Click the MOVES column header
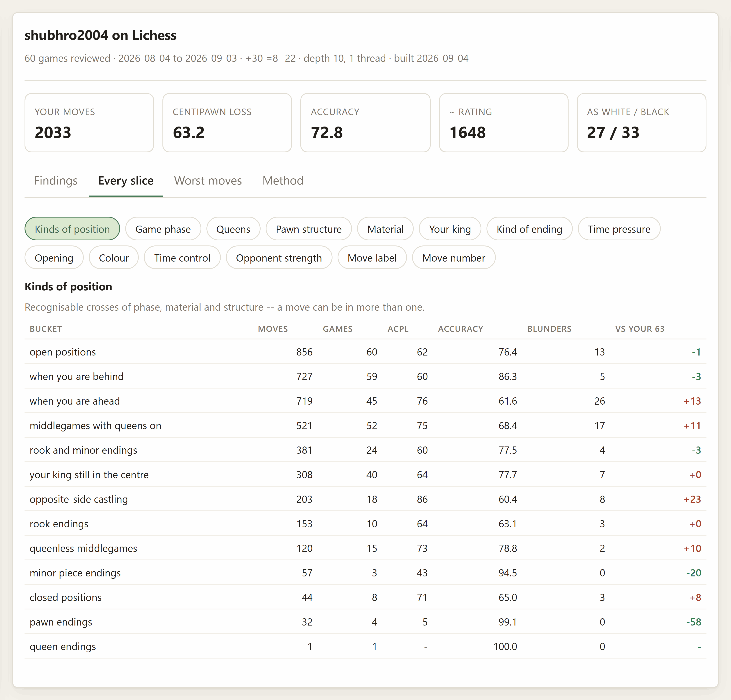The width and height of the screenshot is (731, 700). pyautogui.click(x=273, y=329)
